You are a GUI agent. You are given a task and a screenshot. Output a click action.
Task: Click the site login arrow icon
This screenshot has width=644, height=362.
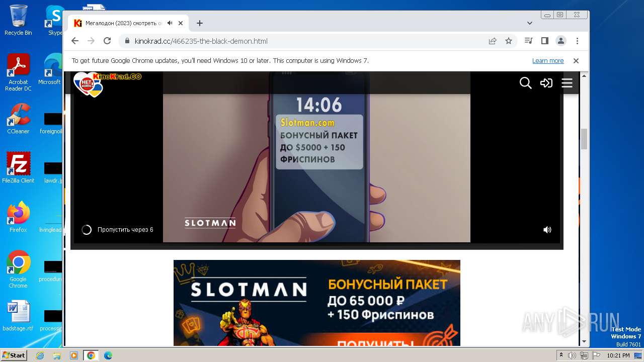[x=546, y=83]
